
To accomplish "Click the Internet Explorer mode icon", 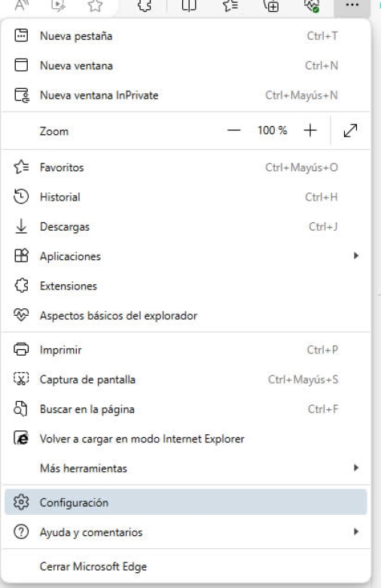I will click(21, 438).
